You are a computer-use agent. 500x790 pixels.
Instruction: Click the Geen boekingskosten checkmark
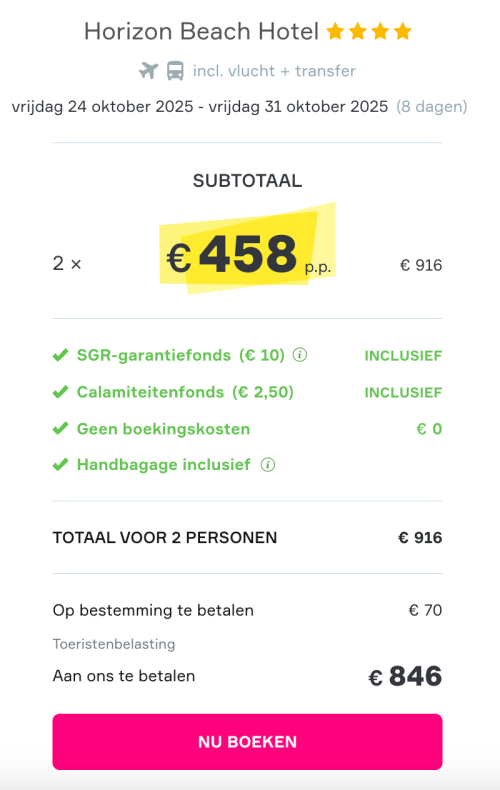point(60,429)
